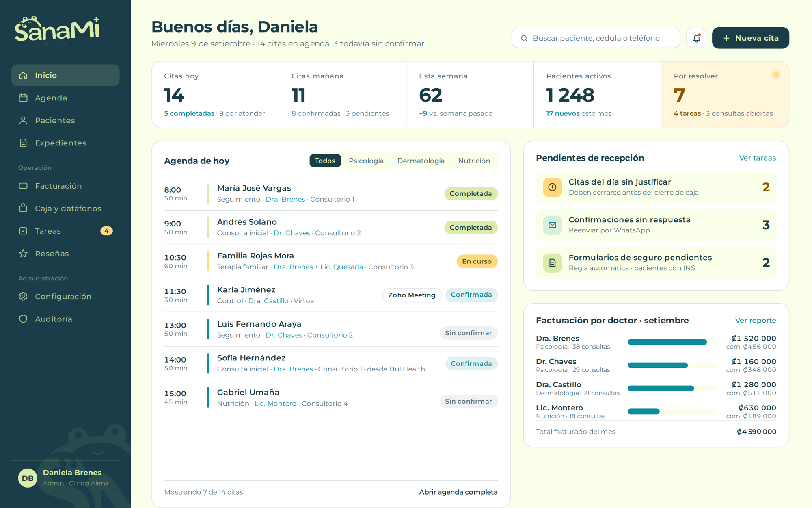Filter agenda by Psicología

tap(366, 161)
